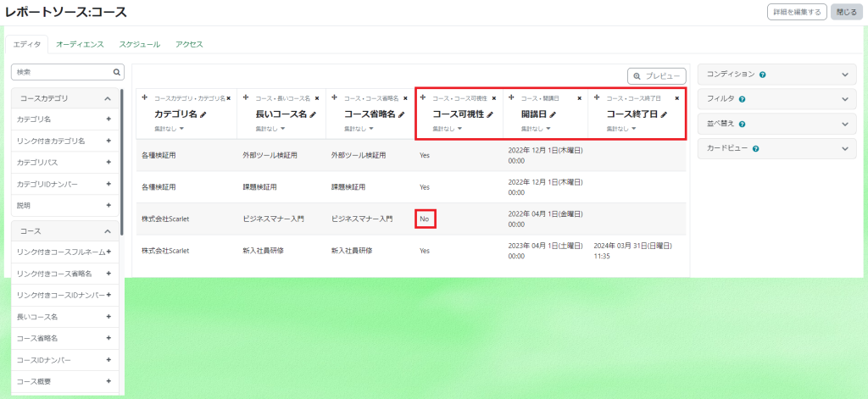Image resolution: width=868 pixels, height=399 pixels.
Task: Open 集計なし dropdown under 開講日
Action: pyautogui.click(x=536, y=129)
